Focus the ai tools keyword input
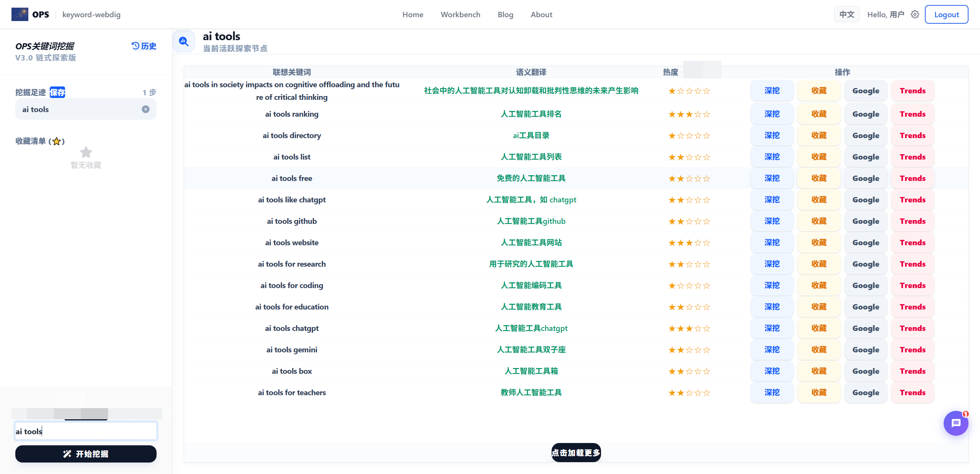980x474 pixels. 86,432
